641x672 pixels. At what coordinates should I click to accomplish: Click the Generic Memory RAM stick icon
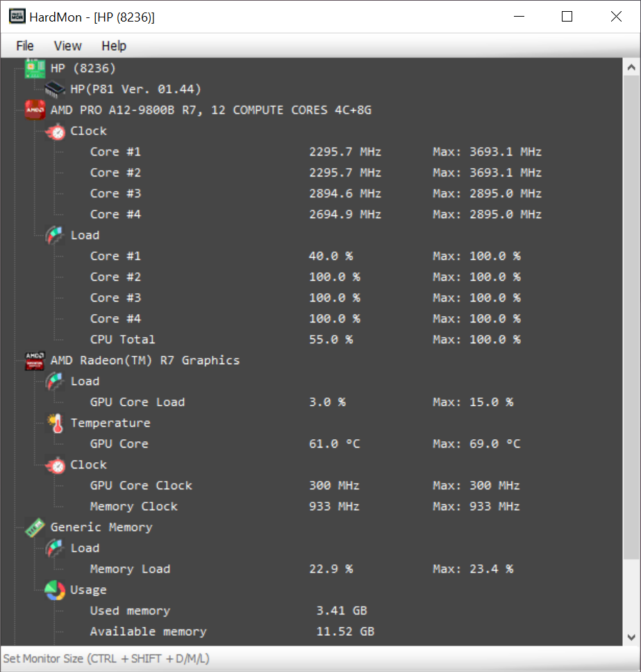pyautogui.click(x=35, y=527)
